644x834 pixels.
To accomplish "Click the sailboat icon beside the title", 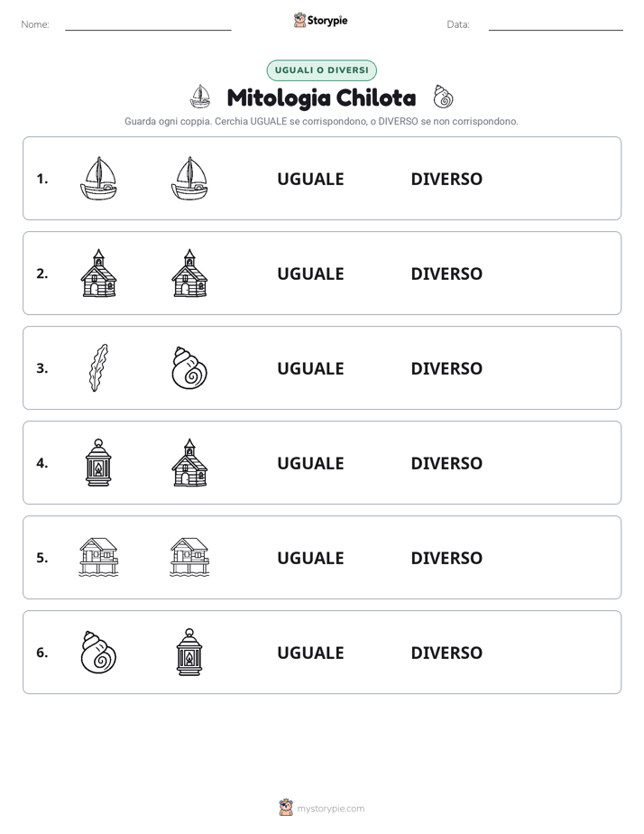I will 200,97.
